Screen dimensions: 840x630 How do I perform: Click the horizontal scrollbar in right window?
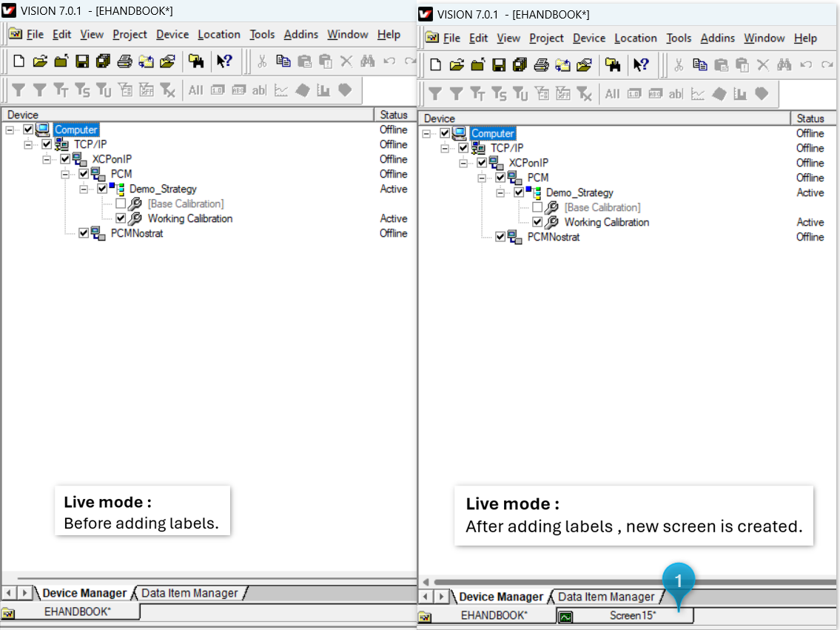[x=629, y=582]
